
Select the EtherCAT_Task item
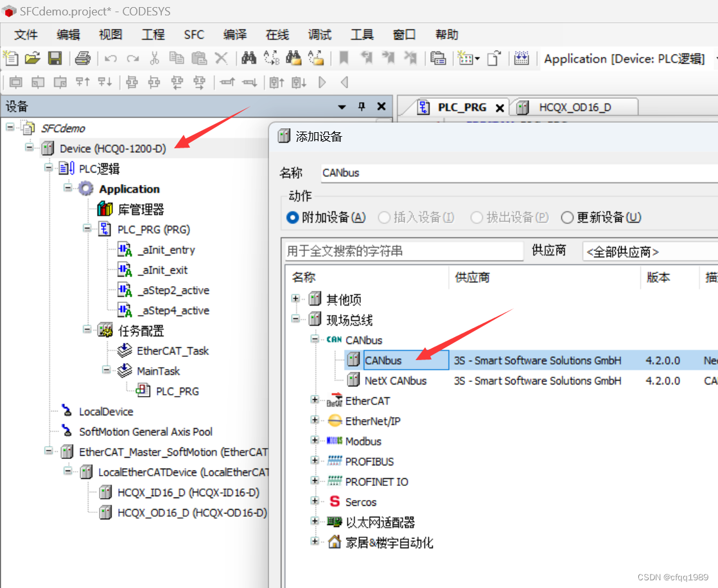[173, 351]
